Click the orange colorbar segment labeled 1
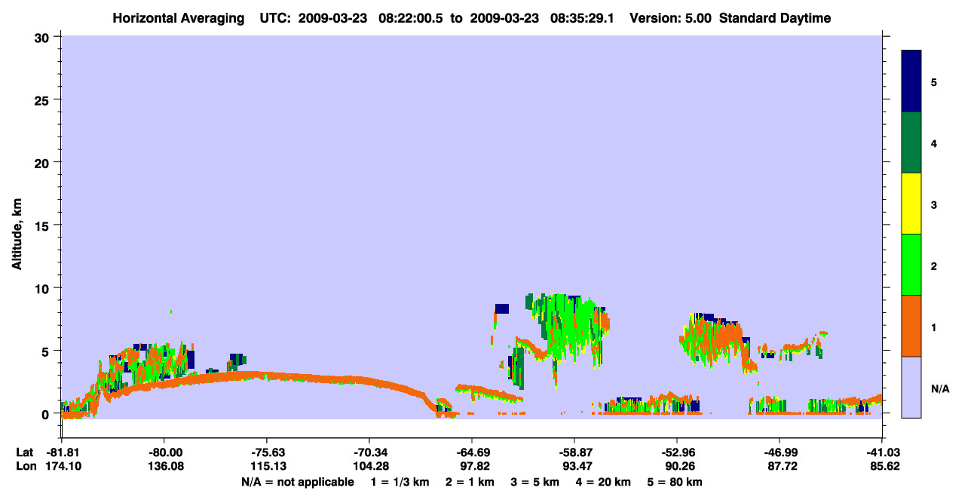 (x=911, y=326)
